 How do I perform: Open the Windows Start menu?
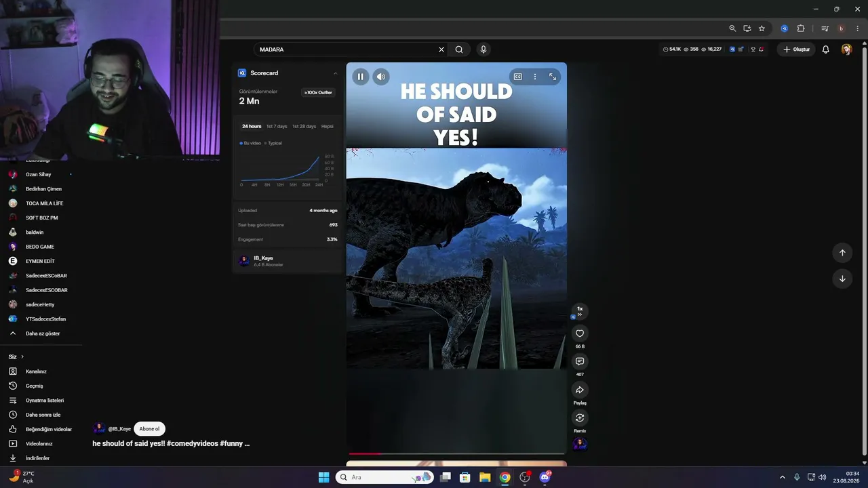coord(323,477)
